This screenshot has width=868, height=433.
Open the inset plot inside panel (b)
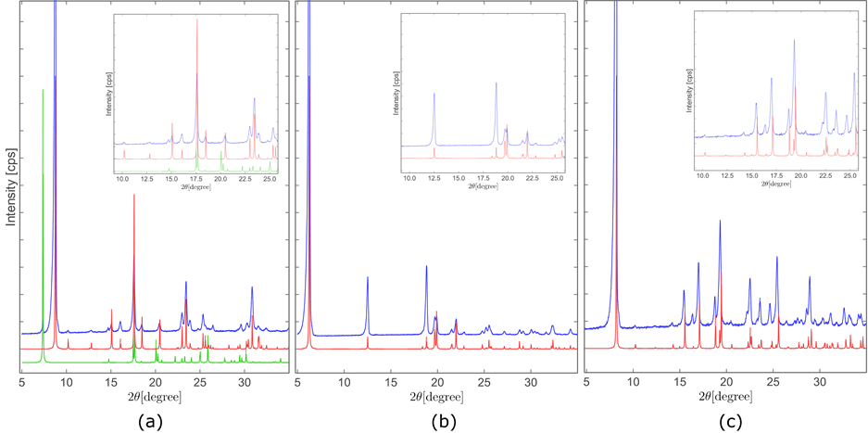point(483,92)
